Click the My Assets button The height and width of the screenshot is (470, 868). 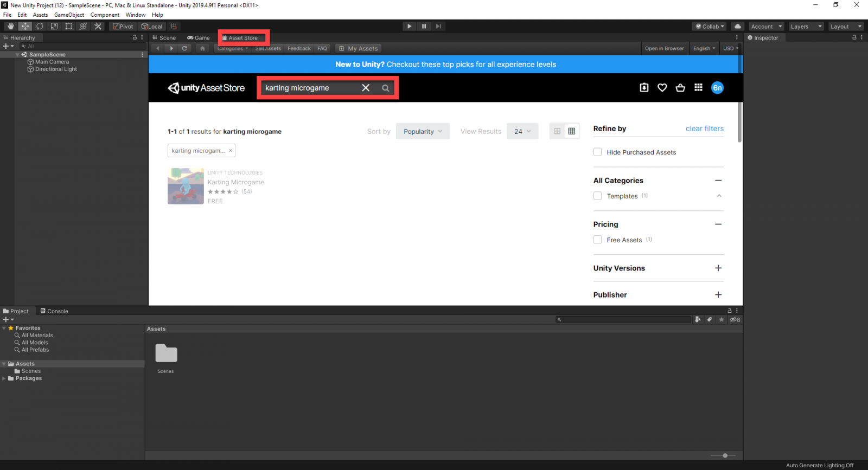pos(359,48)
